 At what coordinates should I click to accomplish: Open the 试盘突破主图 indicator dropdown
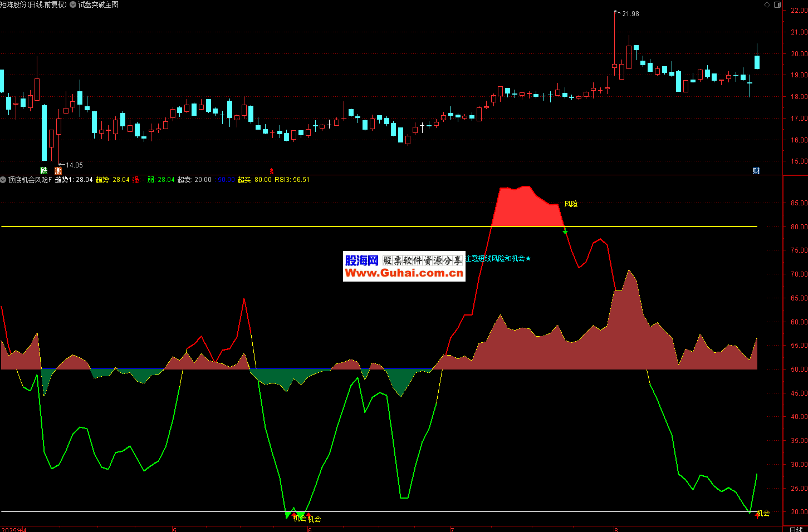pos(73,4)
